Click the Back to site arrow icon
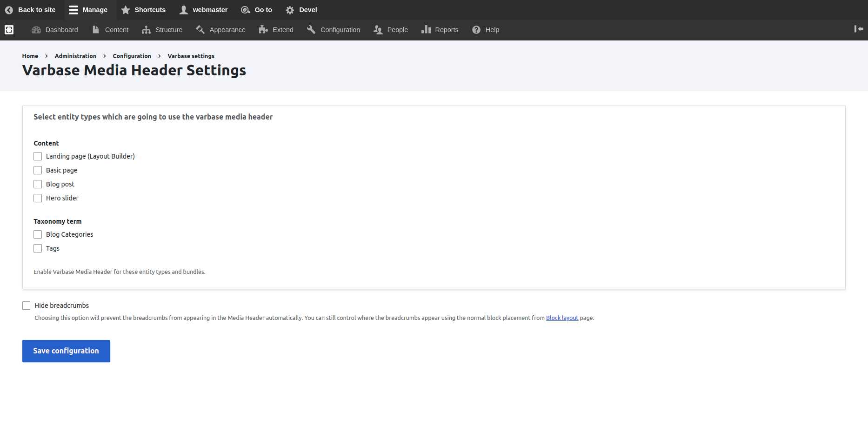Image resolution: width=868 pixels, height=439 pixels. click(x=9, y=10)
